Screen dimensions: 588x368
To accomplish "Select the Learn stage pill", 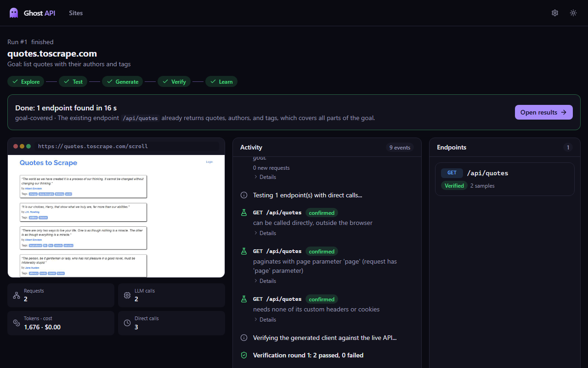I will point(221,81).
